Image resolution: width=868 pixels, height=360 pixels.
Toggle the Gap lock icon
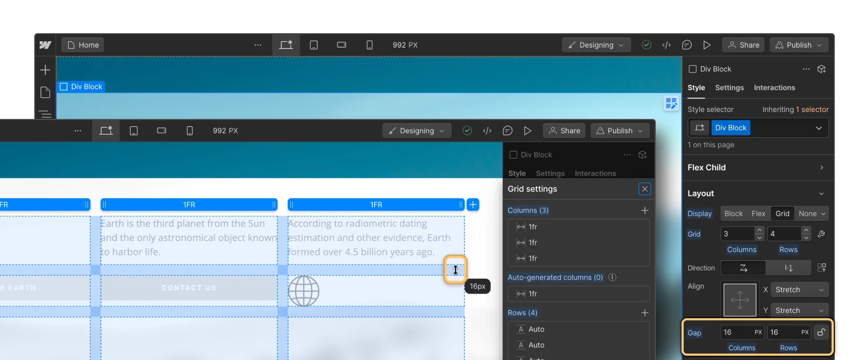821,333
